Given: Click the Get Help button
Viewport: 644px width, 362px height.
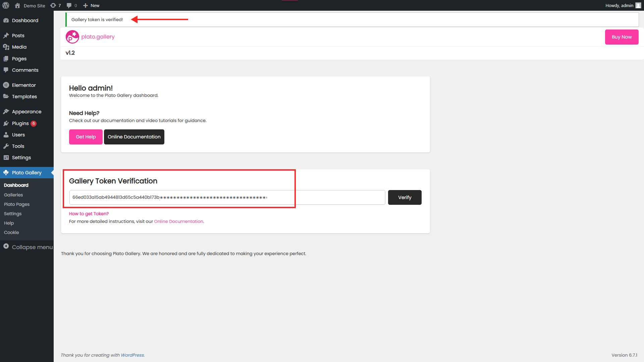Looking at the screenshot, I should 86,136.
